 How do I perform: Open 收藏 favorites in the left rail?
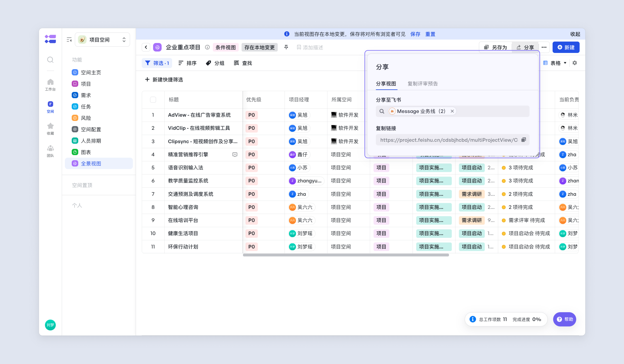tap(50, 129)
